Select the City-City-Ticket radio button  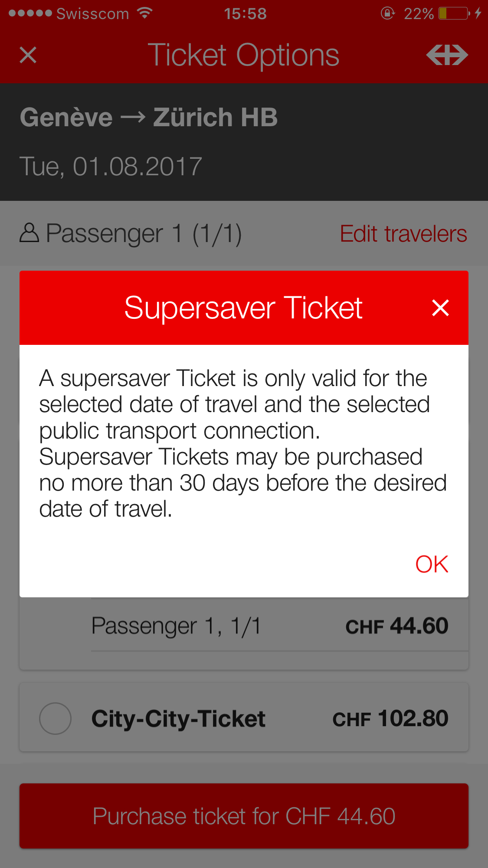(x=55, y=718)
